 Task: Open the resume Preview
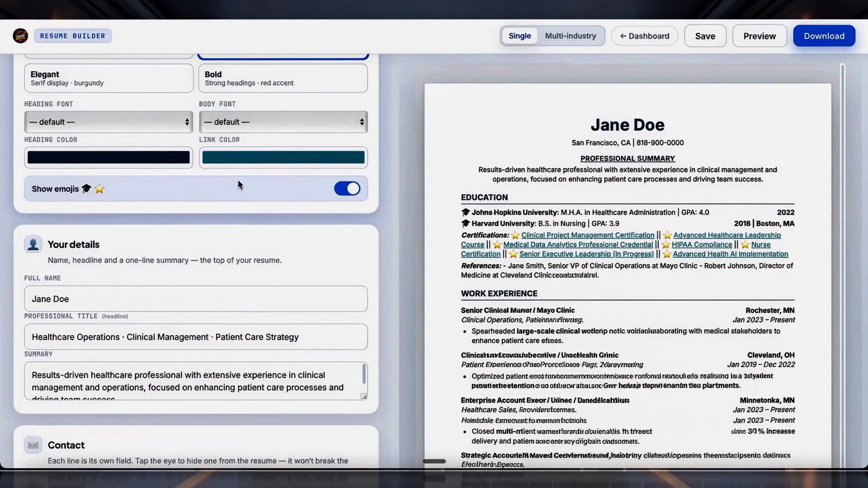[759, 36]
